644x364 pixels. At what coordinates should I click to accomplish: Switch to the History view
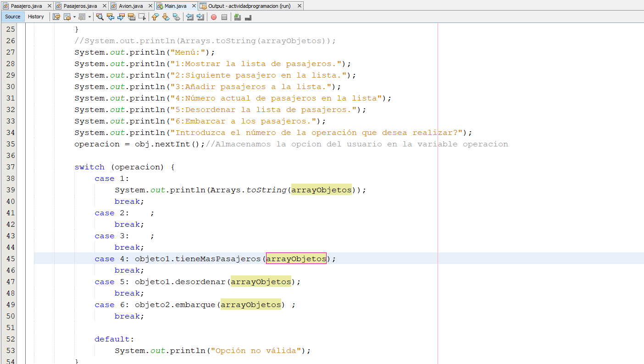tap(36, 17)
